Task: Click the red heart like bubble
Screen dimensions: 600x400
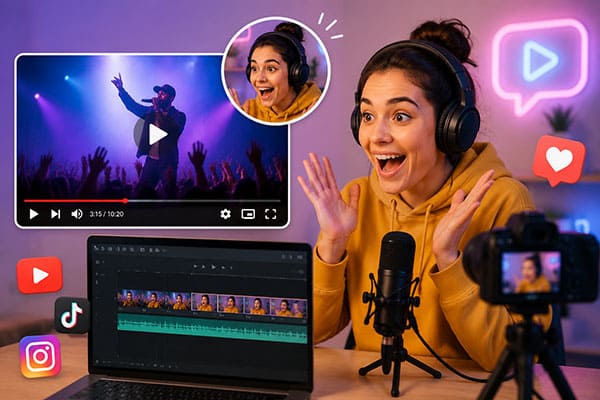Action: click(559, 160)
